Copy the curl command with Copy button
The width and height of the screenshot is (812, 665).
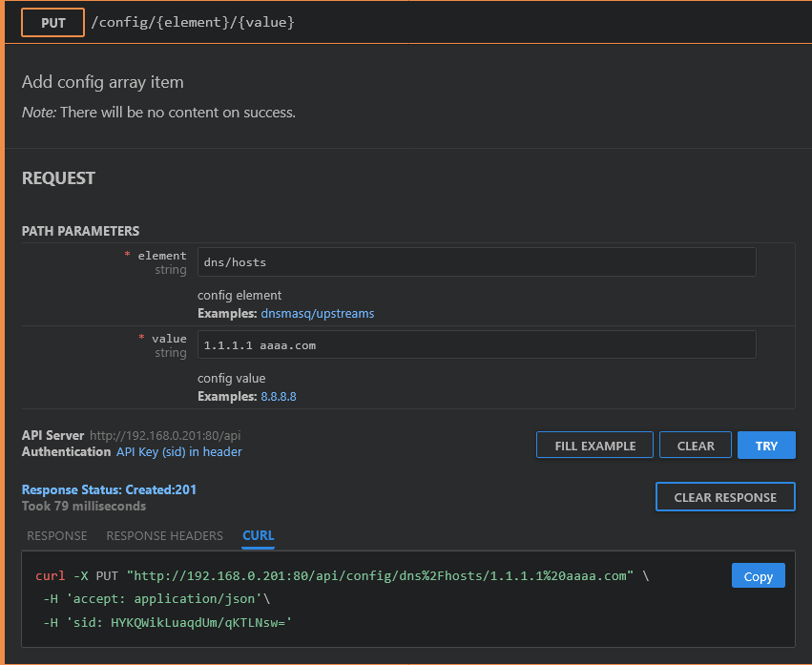[758, 576]
